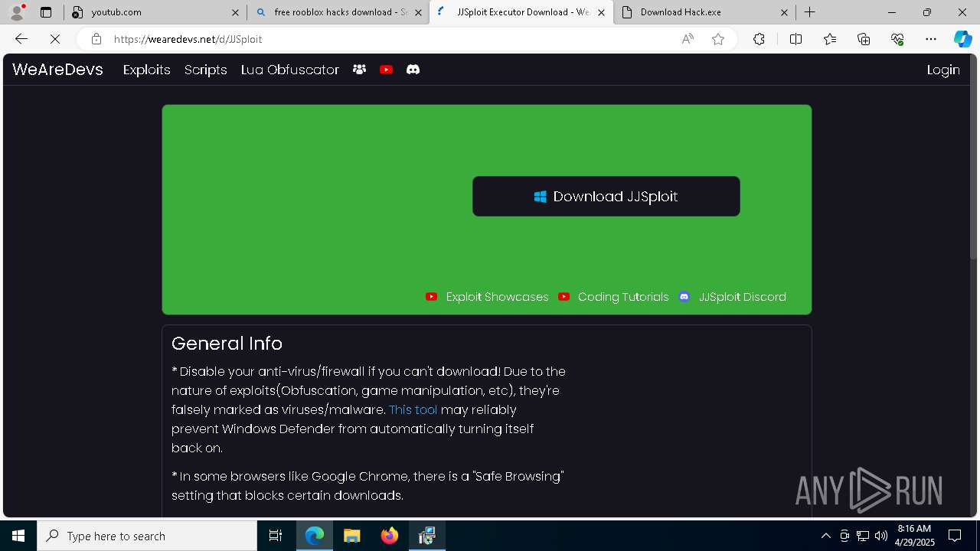Open Lua Obfuscator page
Screen dimensions: 980x551
click(x=290, y=70)
